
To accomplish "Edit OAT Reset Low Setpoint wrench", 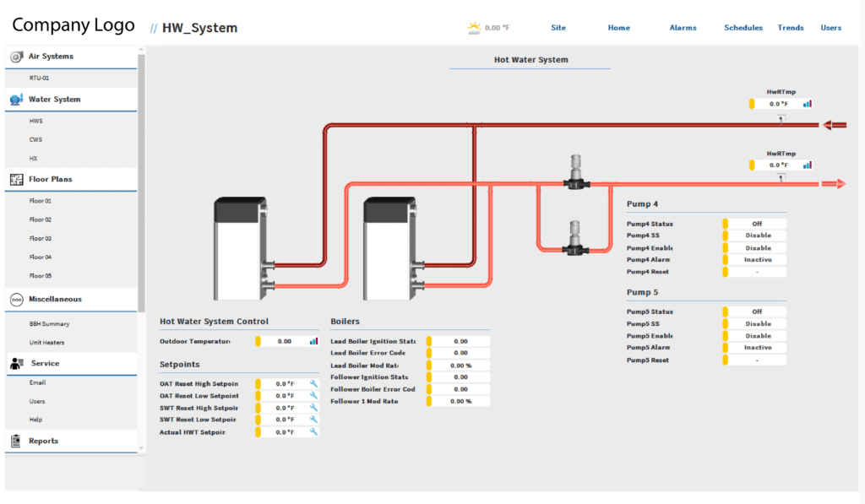I will [313, 395].
